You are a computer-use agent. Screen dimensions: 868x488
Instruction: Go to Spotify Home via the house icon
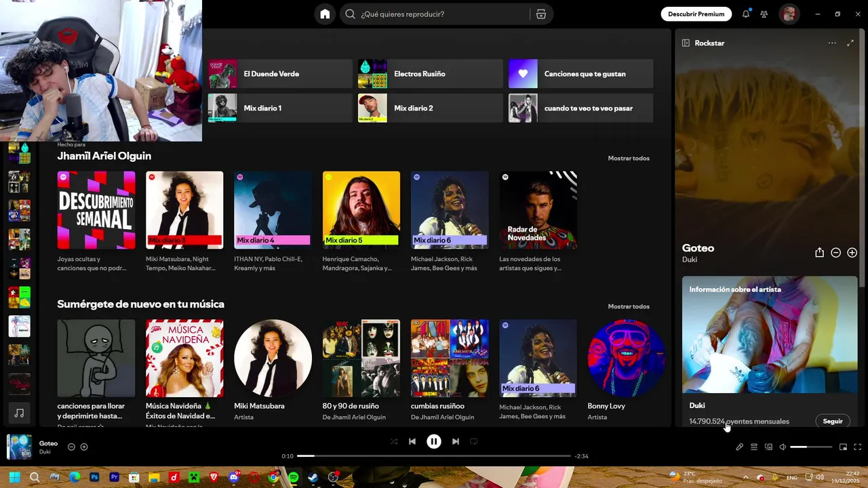(325, 14)
